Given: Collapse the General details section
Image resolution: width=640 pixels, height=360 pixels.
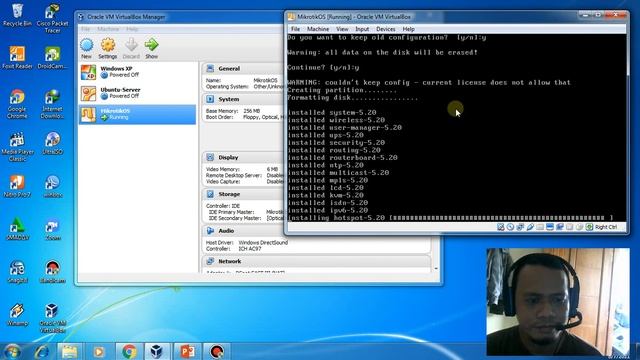Looking at the screenshot, I should click(x=210, y=69).
